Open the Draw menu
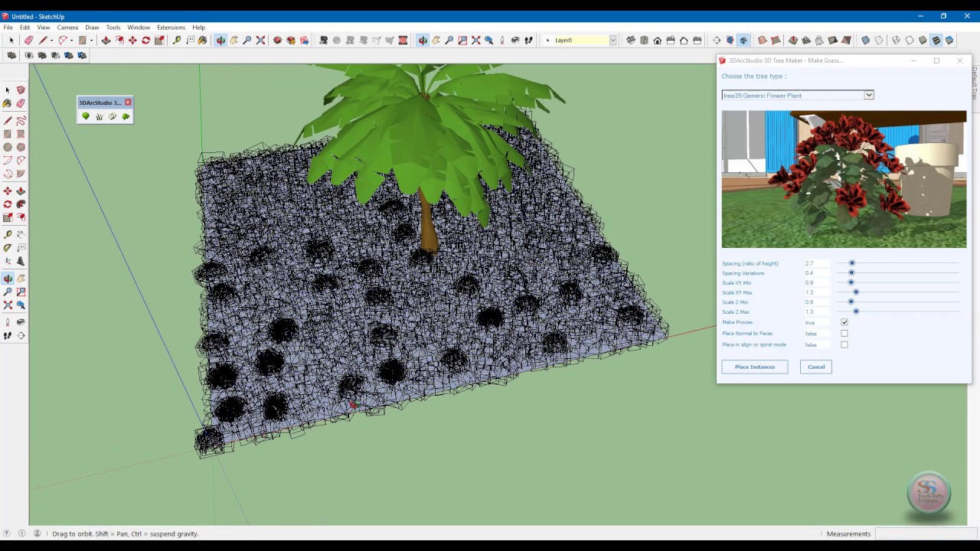980x551 pixels. 92,27
